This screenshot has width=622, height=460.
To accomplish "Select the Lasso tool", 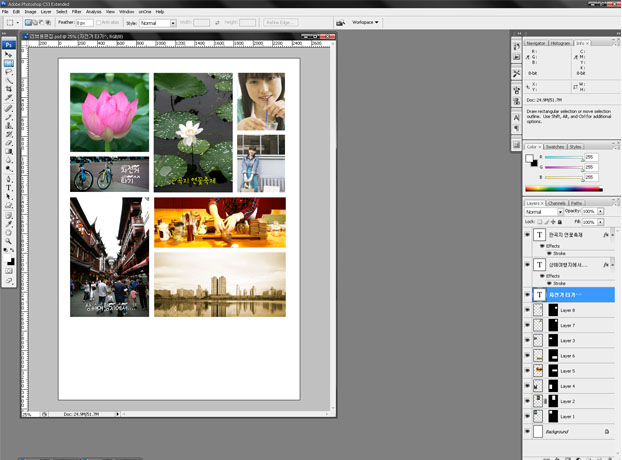I will click(x=9, y=72).
